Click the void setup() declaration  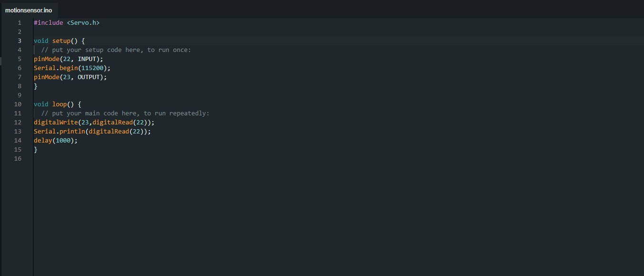pyautogui.click(x=59, y=41)
